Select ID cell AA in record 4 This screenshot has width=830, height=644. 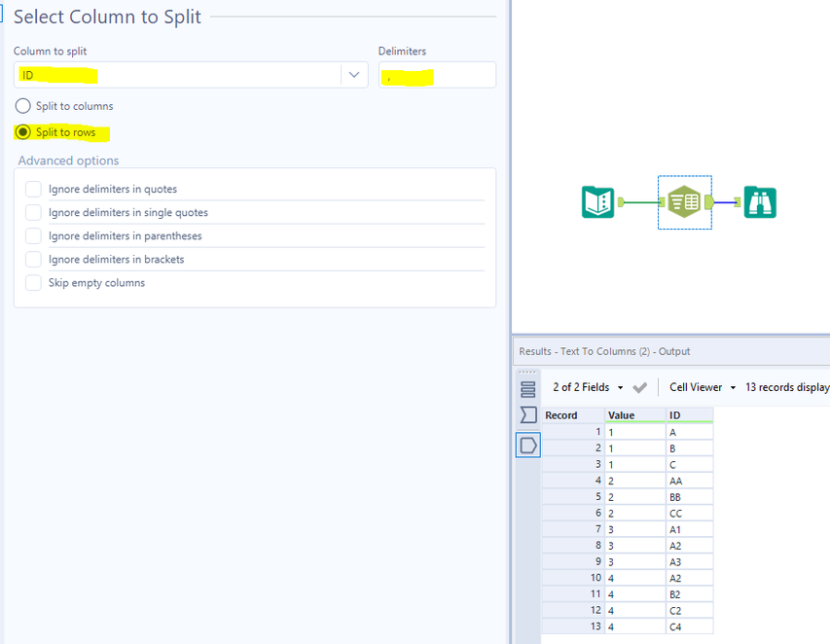(x=689, y=481)
